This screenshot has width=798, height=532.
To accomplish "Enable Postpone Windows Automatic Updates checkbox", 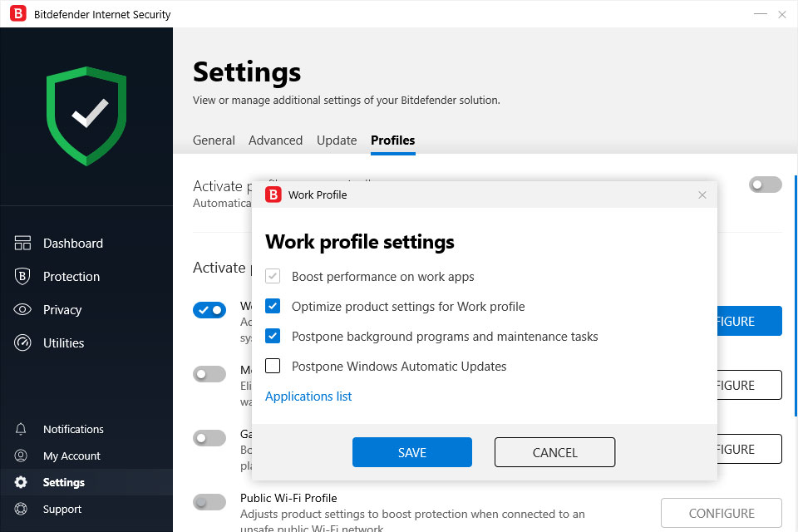I will [x=273, y=367].
